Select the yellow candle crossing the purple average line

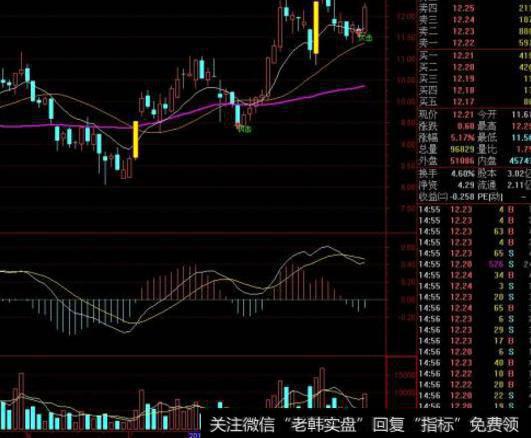pos(136,140)
